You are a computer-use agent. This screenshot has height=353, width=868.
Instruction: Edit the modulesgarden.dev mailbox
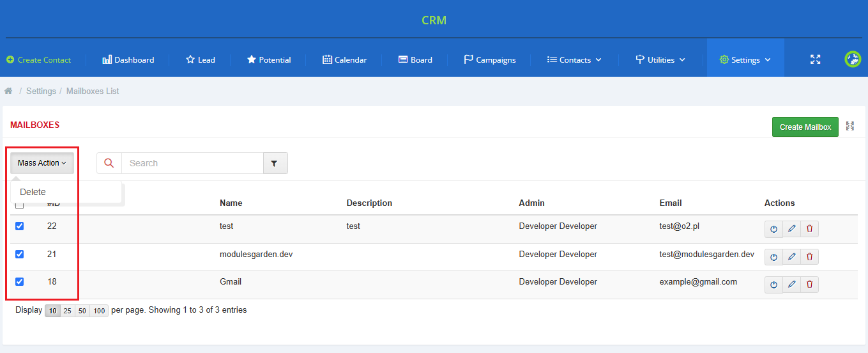(792, 256)
